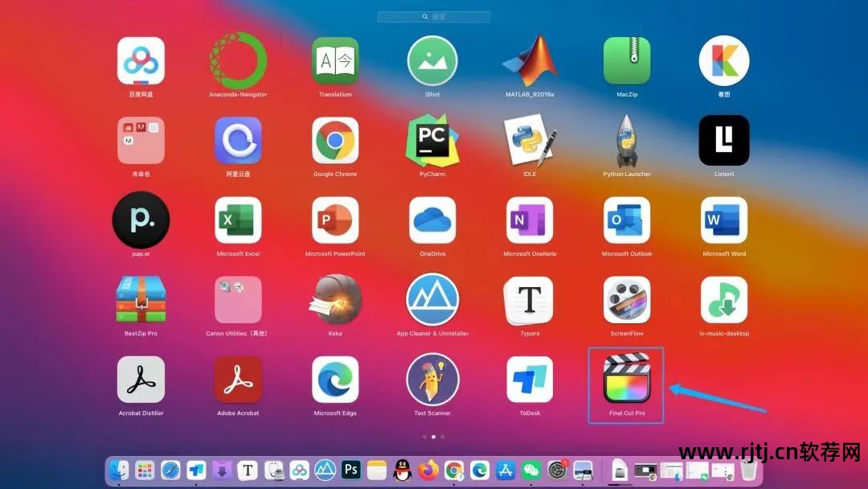Open ToDesk from the Launchpad grid
The height and width of the screenshot is (489, 868).
click(530, 380)
